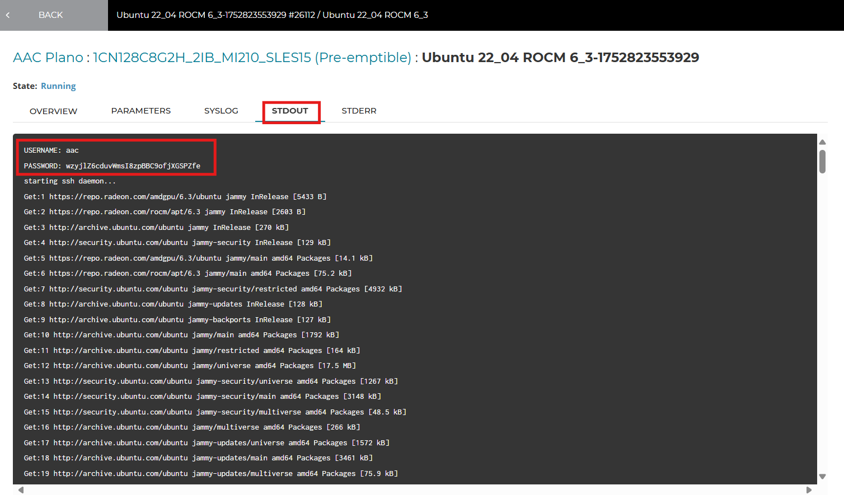Image resolution: width=844 pixels, height=504 pixels.
Task: Click the Get:3 jammy InRelease line
Action: point(156,228)
